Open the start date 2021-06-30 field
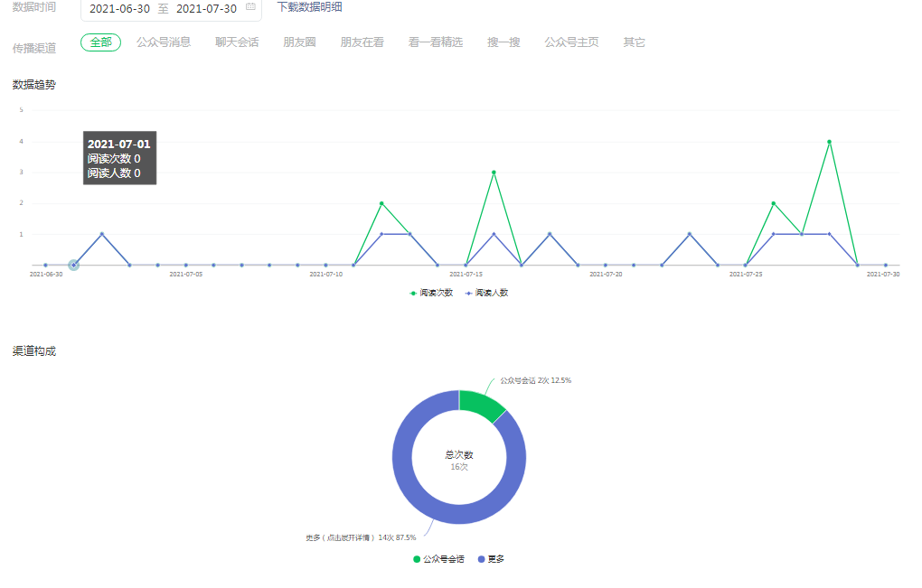 pos(119,8)
